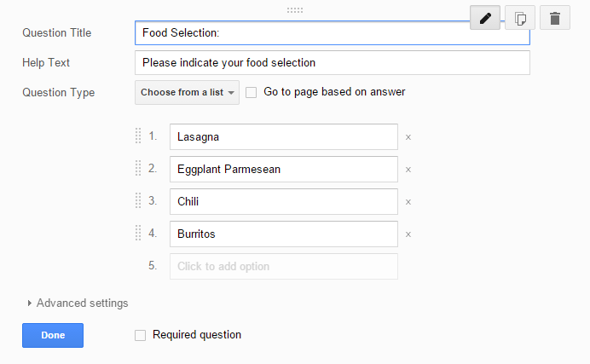The image size is (590, 364).
Task: Click the Help Text field
Action: point(333,63)
